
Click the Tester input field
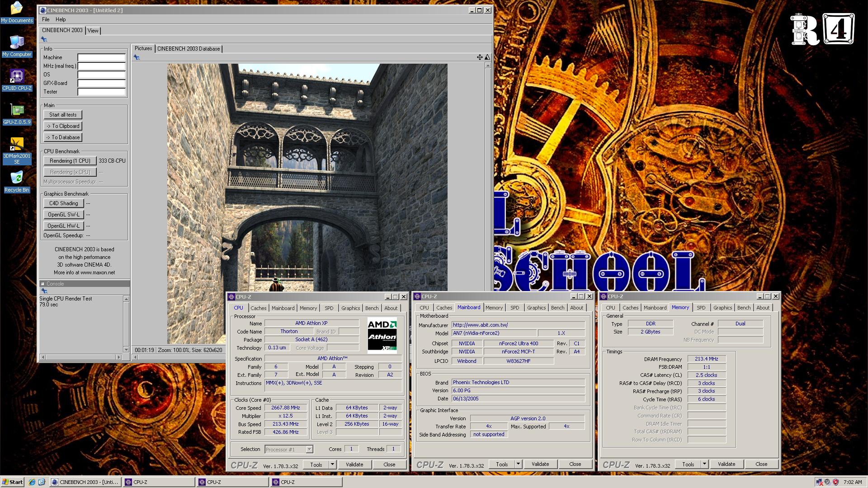(102, 92)
